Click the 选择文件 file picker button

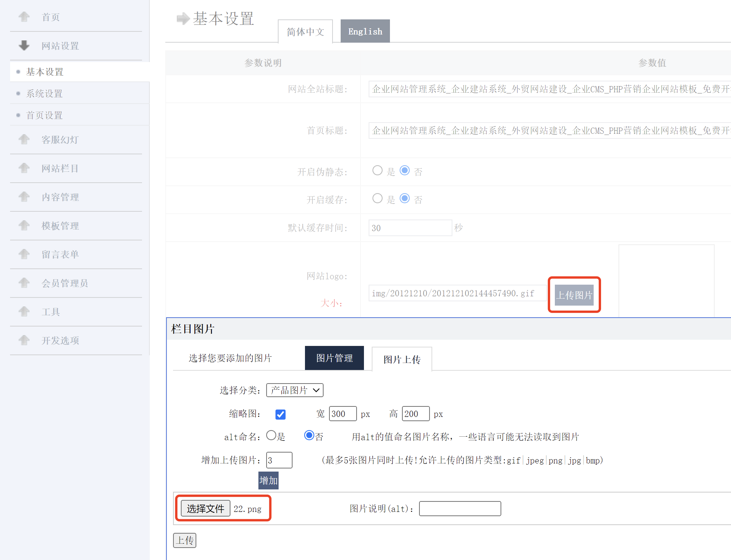coord(205,508)
